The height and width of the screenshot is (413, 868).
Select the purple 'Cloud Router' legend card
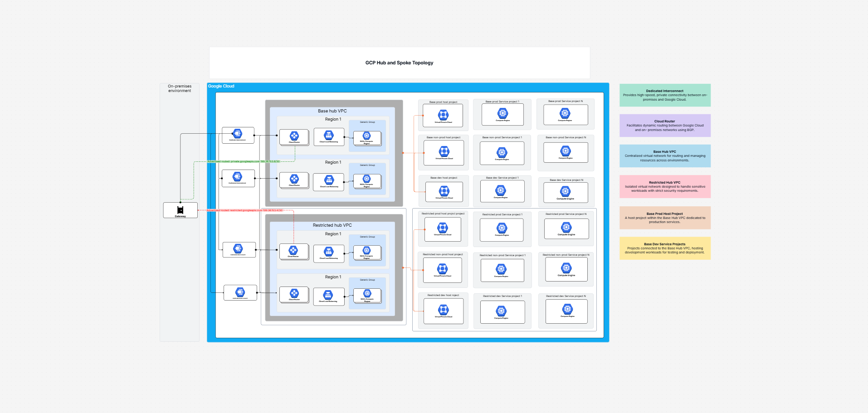tap(665, 126)
